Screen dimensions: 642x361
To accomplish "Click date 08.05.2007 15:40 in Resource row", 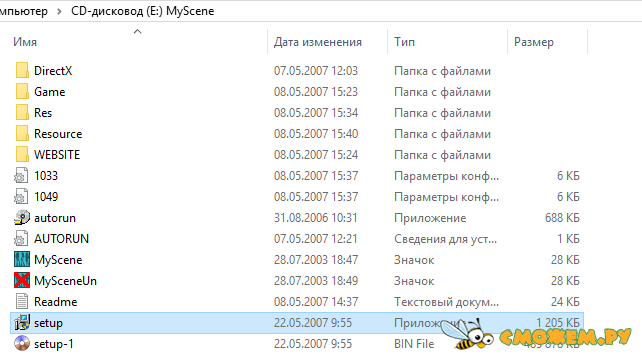I will (316, 134).
